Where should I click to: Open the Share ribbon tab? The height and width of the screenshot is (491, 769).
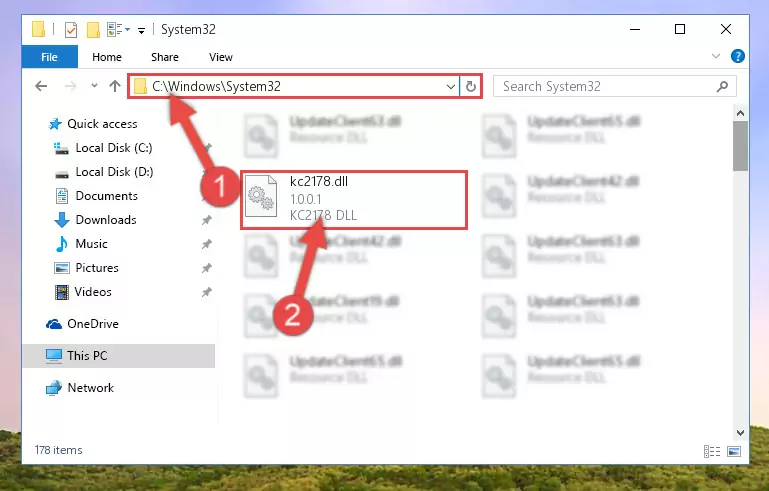pyautogui.click(x=165, y=57)
